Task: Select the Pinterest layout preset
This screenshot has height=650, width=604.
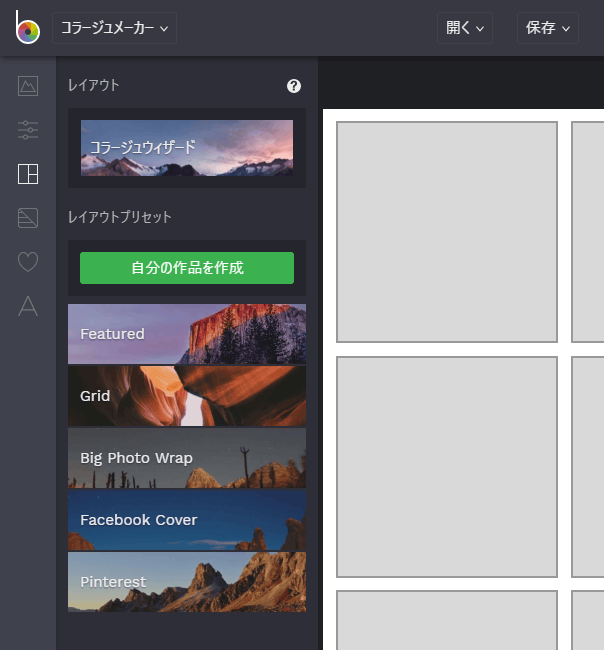Action: pos(187,582)
